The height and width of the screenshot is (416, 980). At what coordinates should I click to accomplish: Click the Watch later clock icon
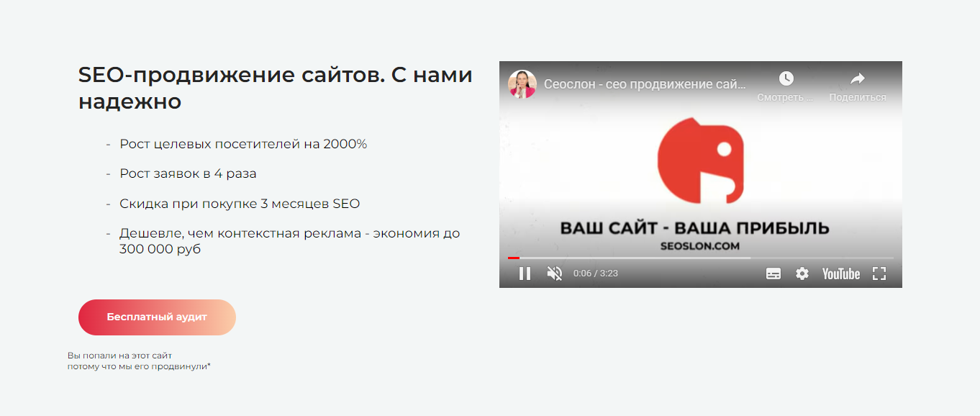pos(786,78)
